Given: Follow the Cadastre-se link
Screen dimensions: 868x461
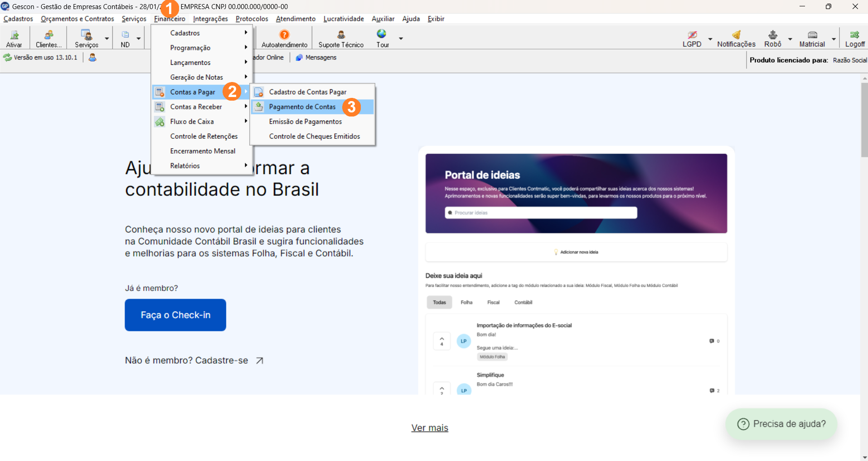Looking at the screenshot, I should tap(222, 360).
